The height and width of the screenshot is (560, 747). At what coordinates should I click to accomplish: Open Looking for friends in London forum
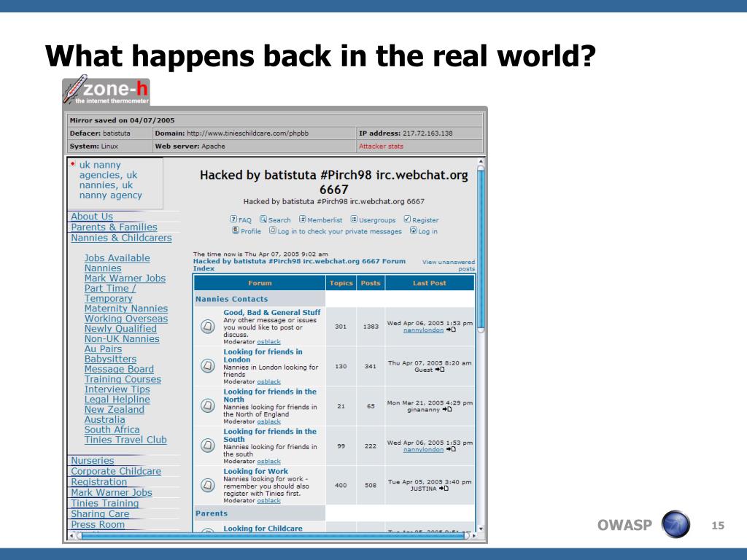click(263, 356)
